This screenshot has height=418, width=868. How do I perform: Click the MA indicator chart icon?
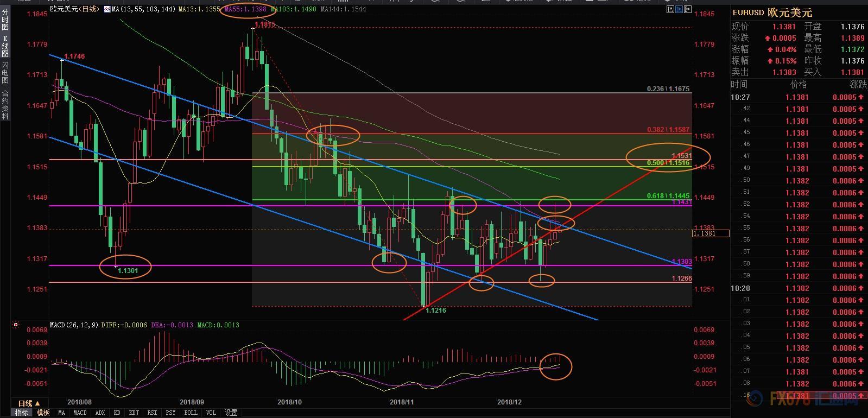tap(106, 9)
